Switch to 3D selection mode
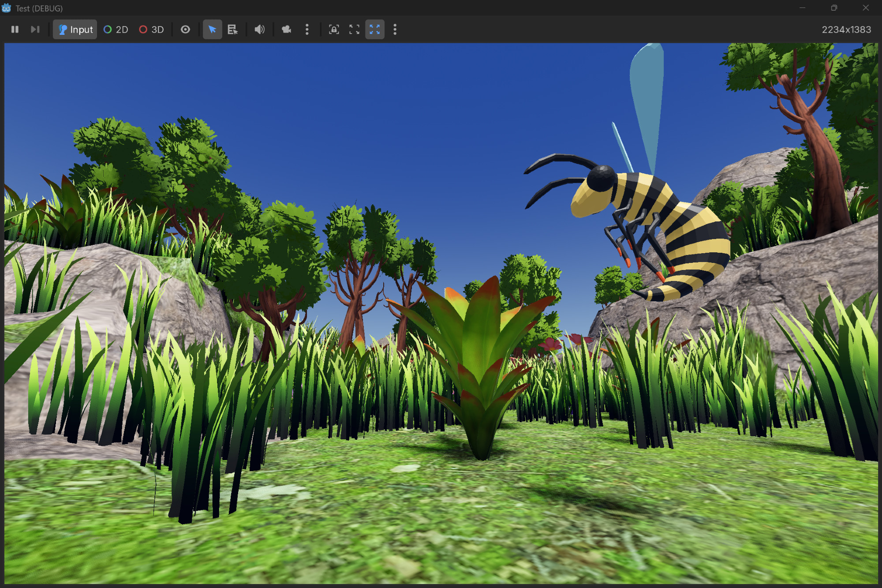The height and width of the screenshot is (588, 882). 151,30
